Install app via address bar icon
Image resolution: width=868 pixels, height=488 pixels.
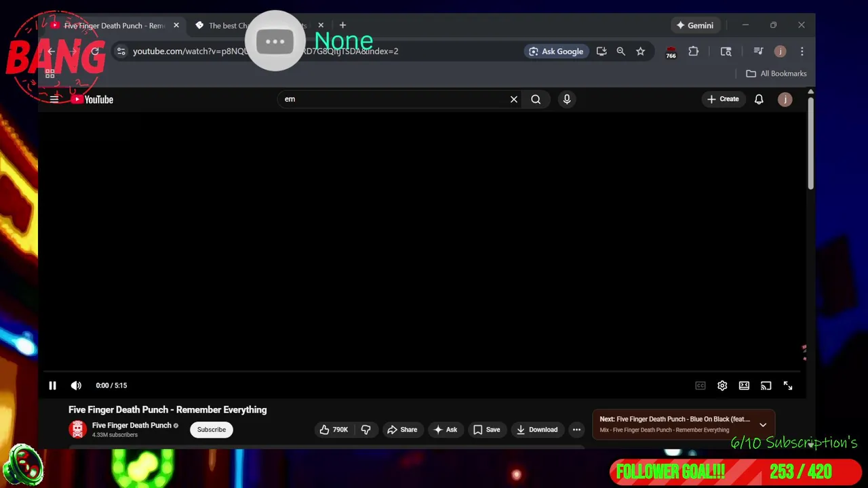pos(601,52)
